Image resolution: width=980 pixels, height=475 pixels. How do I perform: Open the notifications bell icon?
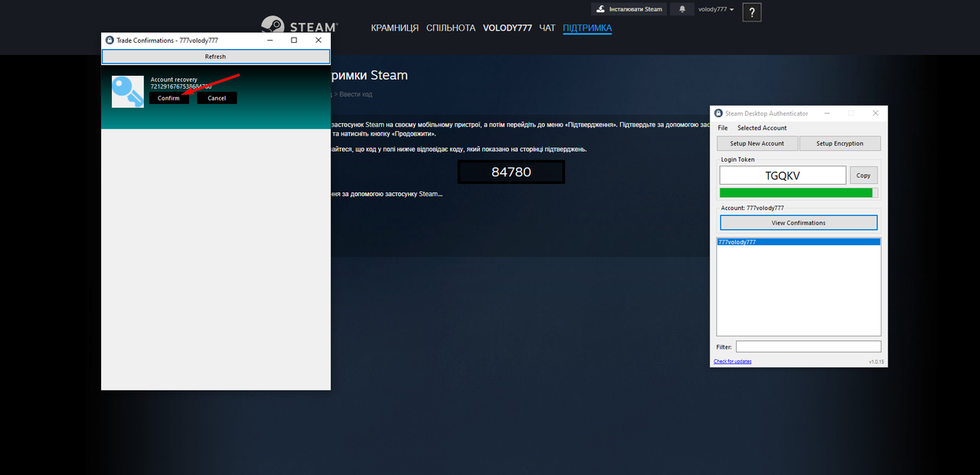(681, 9)
